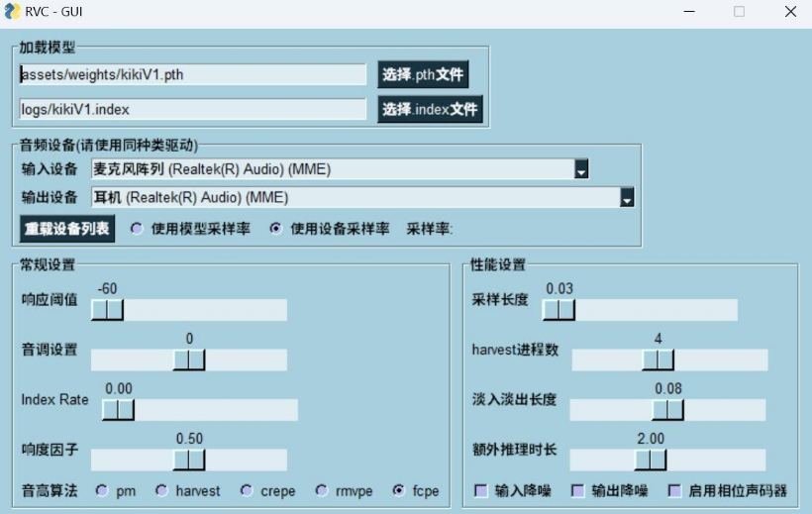Choose pm pitch algorithm
This screenshot has width=812, height=514.
[x=102, y=490]
